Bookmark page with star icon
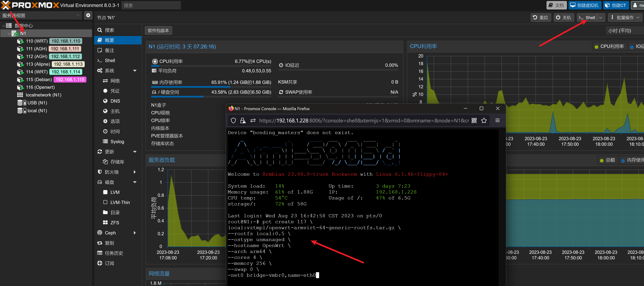 click(x=484, y=121)
